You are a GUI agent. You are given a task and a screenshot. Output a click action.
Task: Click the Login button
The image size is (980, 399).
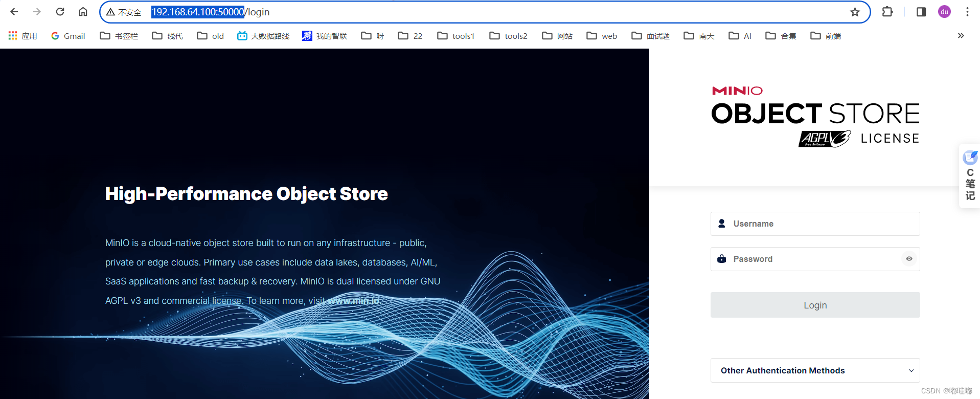[815, 305]
